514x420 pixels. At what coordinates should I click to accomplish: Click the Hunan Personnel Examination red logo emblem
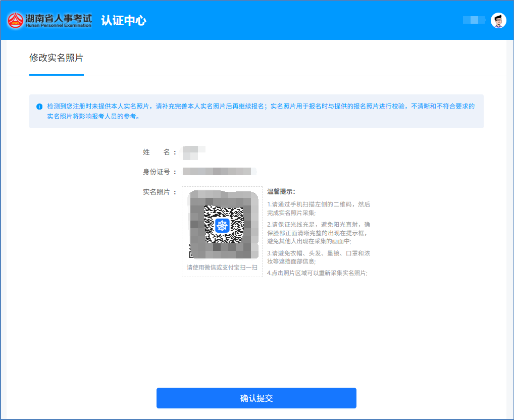click(x=16, y=20)
